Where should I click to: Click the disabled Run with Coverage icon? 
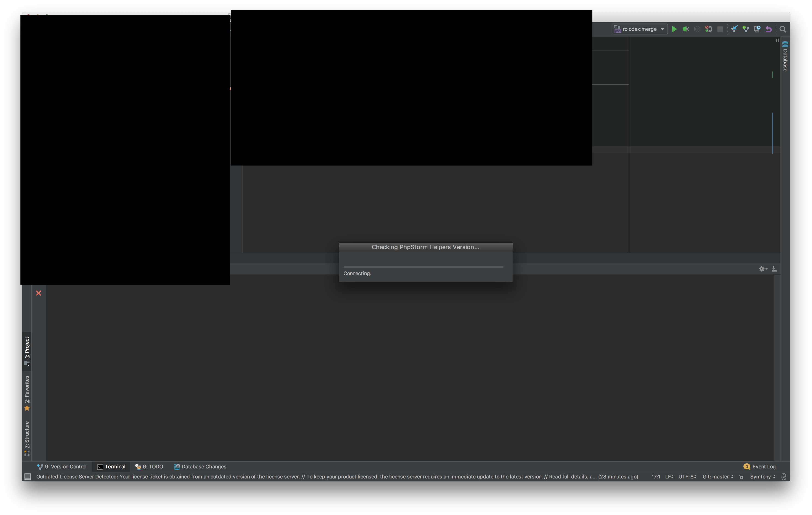tap(697, 29)
